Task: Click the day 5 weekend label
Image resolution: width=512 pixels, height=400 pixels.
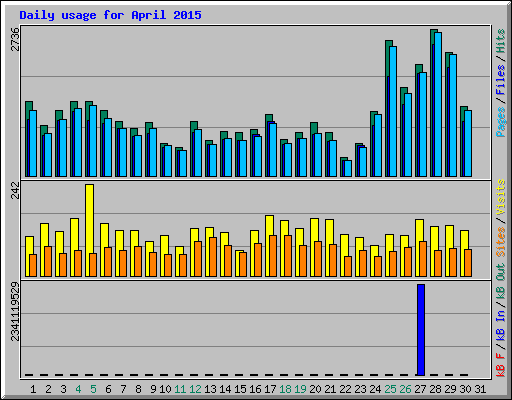Action: (93, 389)
